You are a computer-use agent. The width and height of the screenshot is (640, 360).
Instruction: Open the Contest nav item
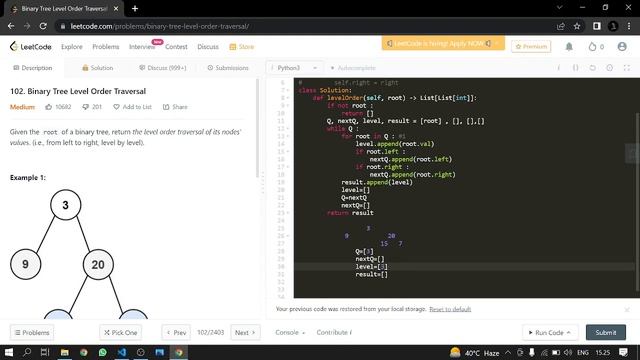tap(176, 47)
